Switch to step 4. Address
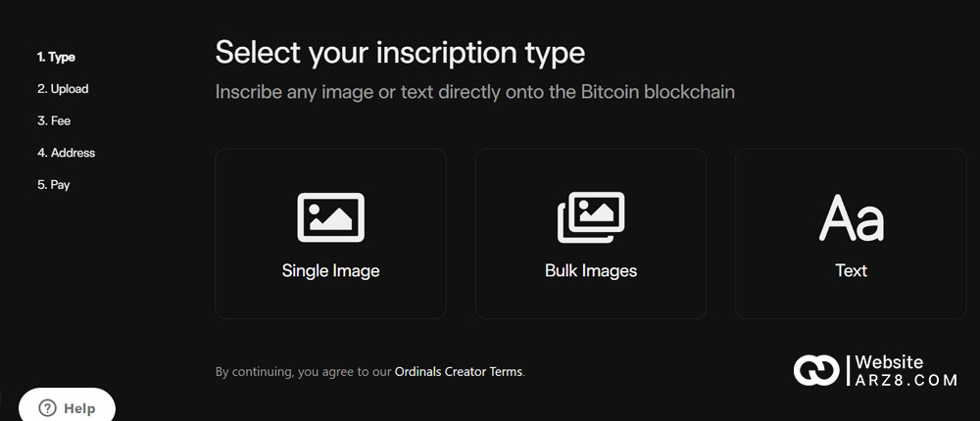The width and height of the screenshot is (980, 421). [x=67, y=153]
